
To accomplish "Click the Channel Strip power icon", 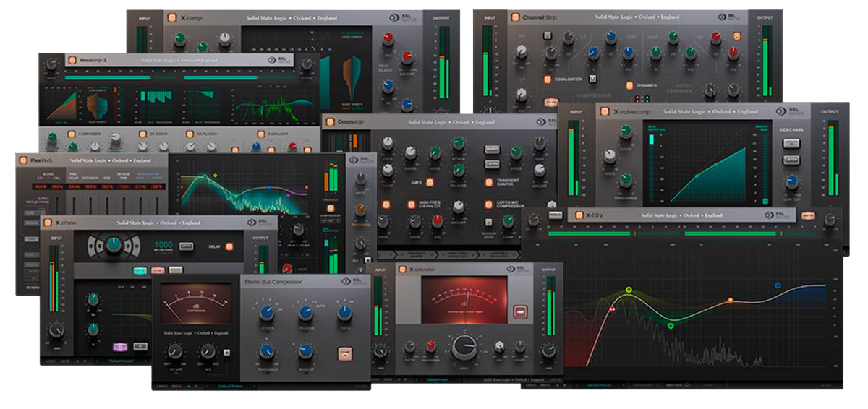I will point(516,17).
